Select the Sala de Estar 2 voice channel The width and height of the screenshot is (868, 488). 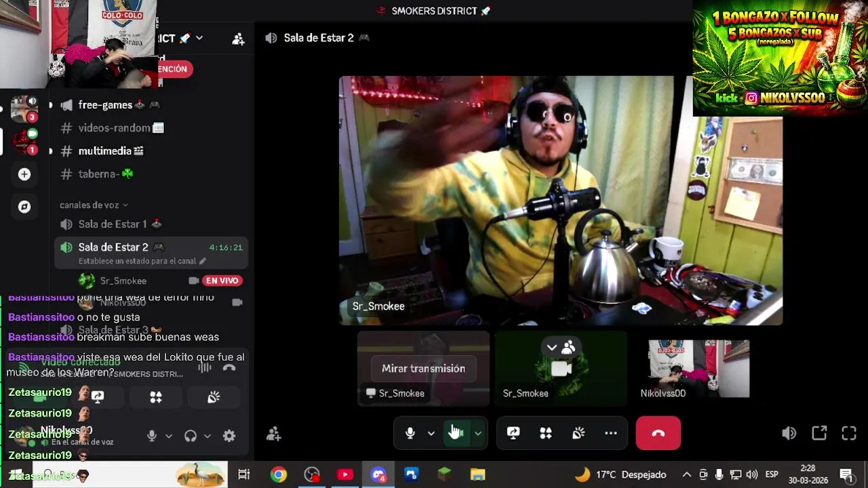[x=151, y=253]
